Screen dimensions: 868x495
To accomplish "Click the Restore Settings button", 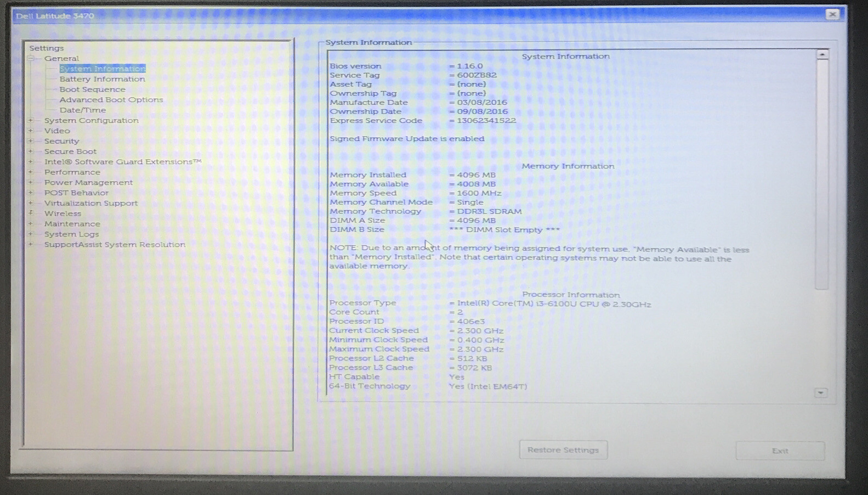I will pos(563,450).
